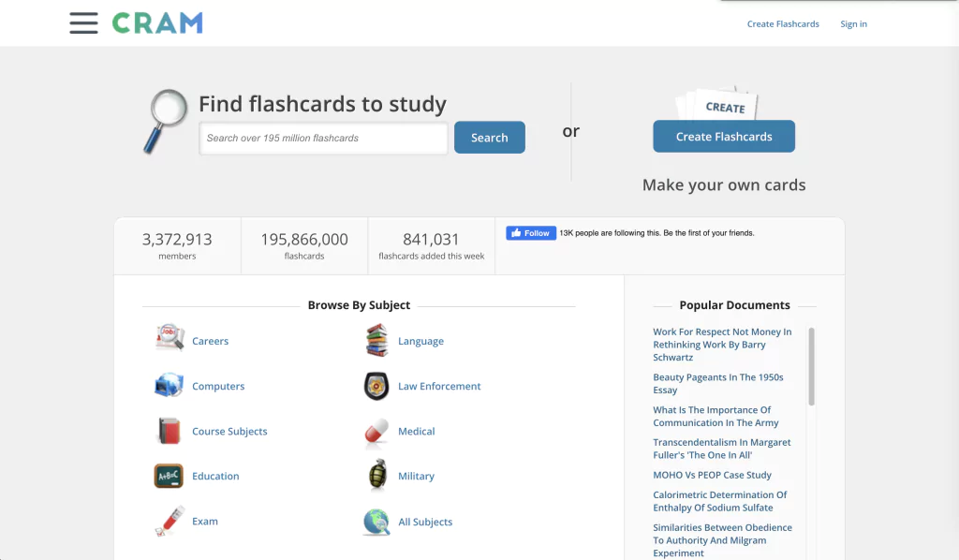Click the '195,866,000' flashcards count
959x560 pixels.
[x=304, y=239]
